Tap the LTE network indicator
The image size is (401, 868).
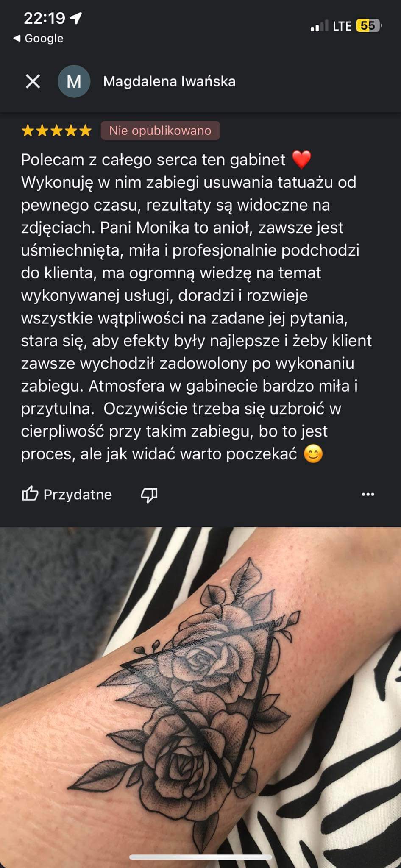(342, 26)
